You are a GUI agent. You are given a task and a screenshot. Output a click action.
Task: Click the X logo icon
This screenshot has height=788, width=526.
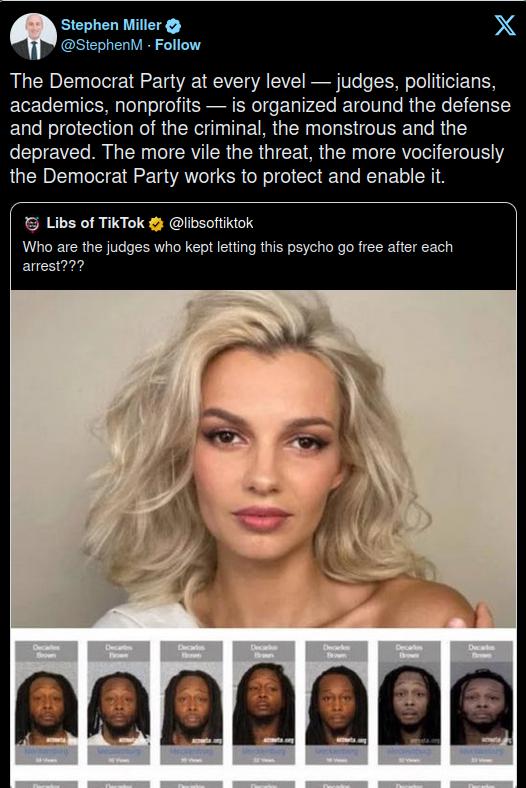(x=505, y=25)
